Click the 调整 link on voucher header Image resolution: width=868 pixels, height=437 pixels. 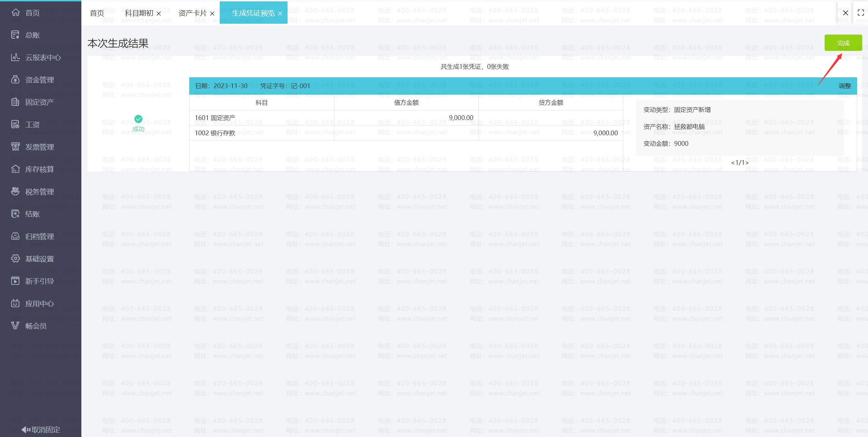[x=845, y=86]
